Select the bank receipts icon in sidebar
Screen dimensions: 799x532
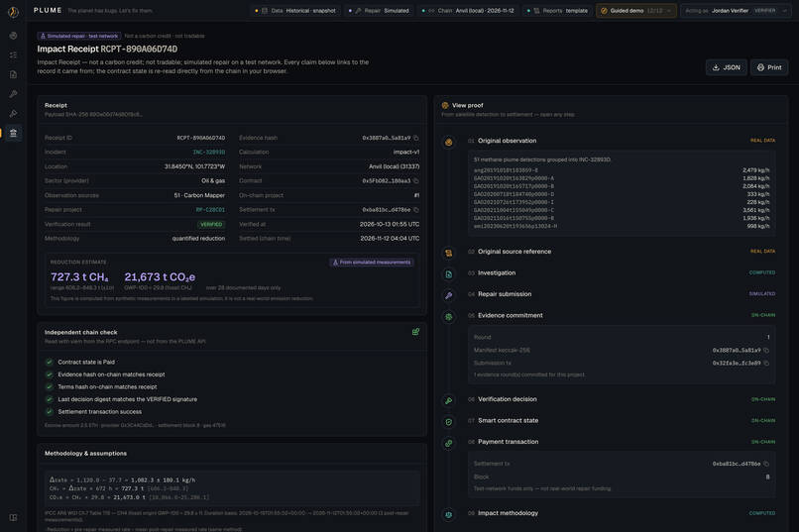pyautogui.click(x=13, y=133)
